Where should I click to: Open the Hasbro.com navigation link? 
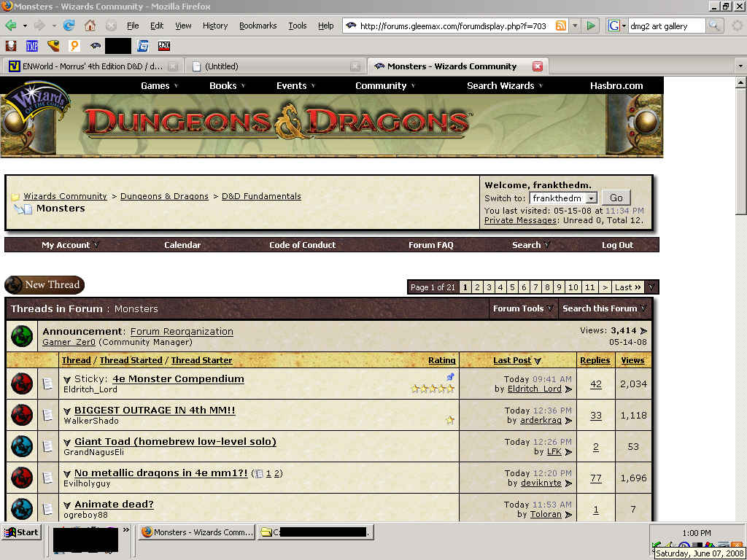(616, 86)
